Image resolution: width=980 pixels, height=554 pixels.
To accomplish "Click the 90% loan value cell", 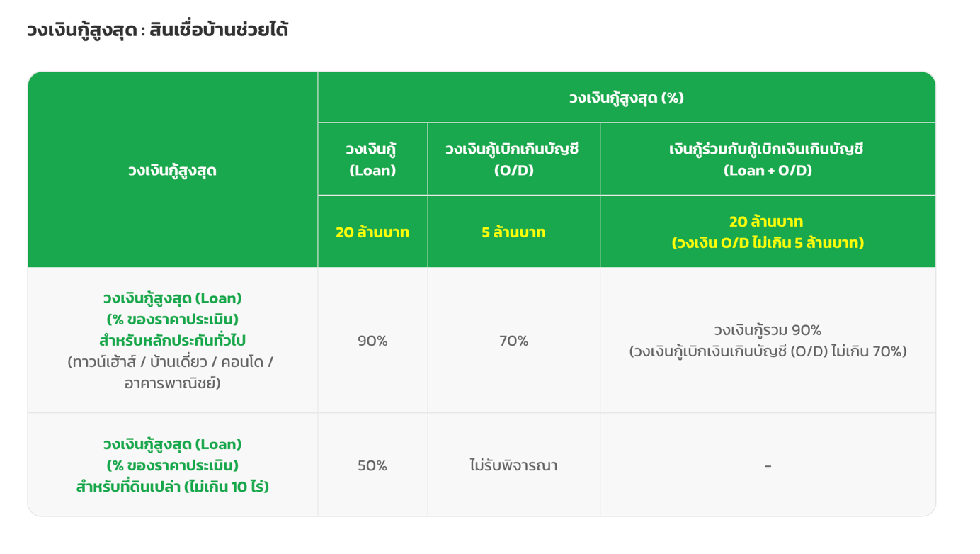I will click(372, 341).
